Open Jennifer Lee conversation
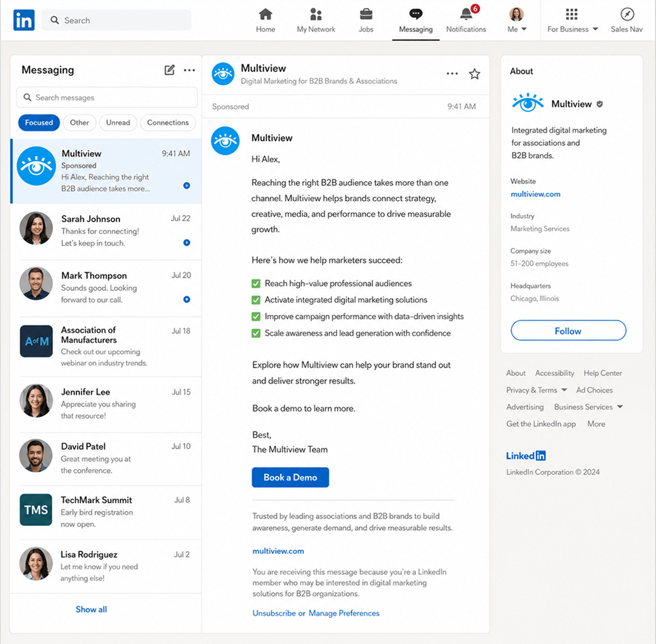The image size is (656, 644). pos(106,404)
